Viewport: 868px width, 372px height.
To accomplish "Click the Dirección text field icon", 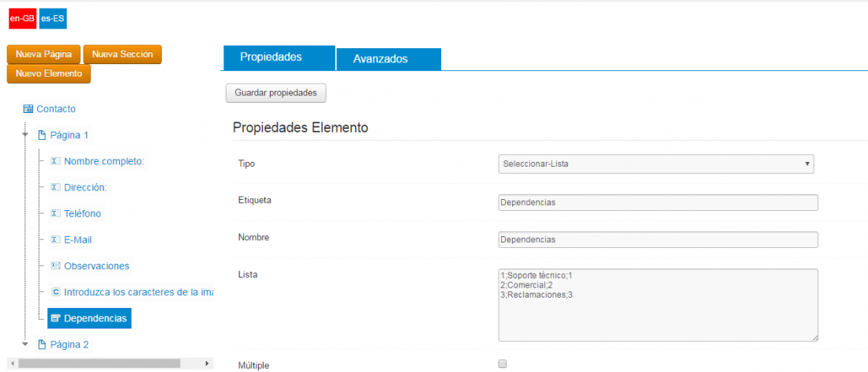I will (x=55, y=187).
